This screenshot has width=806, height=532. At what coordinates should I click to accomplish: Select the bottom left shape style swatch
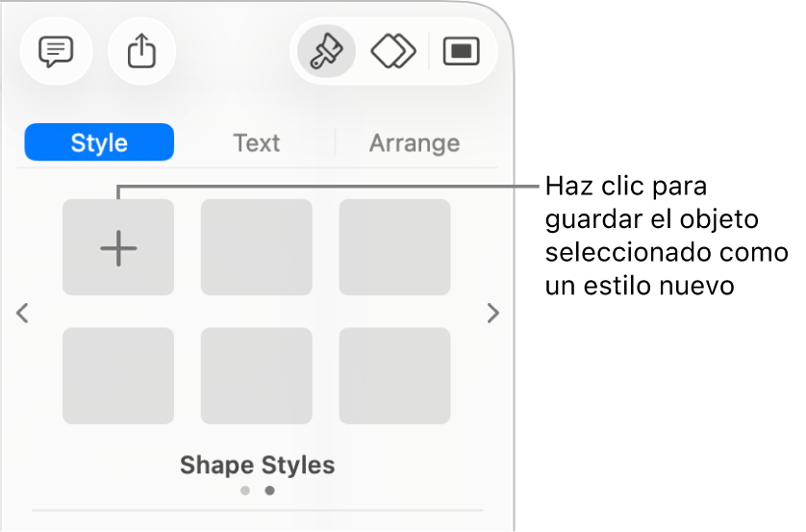pos(118,375)
